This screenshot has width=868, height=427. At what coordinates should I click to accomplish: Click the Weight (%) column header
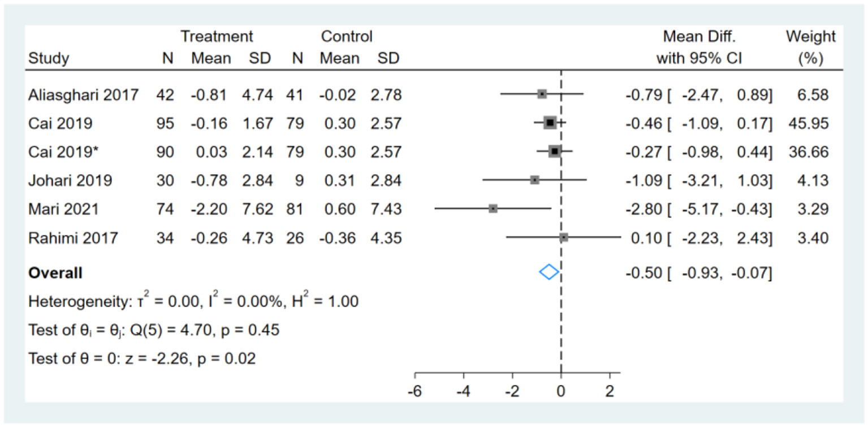click(x=810, y=47)
